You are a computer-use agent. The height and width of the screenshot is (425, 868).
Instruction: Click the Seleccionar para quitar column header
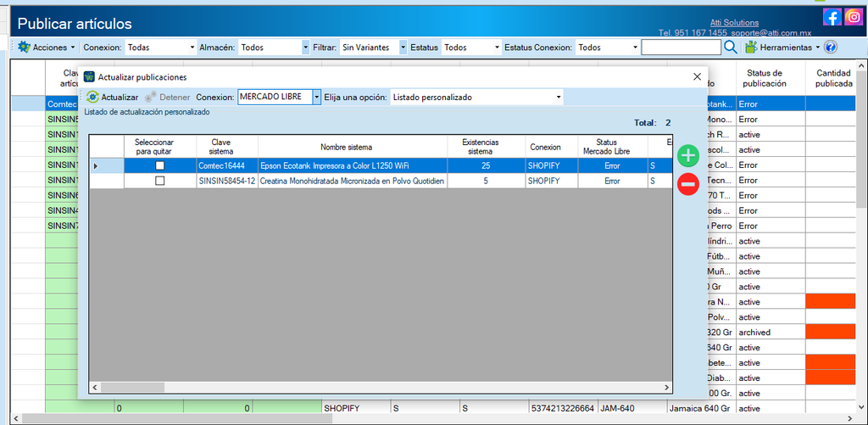pyautogui.click(x=160, y=147)
